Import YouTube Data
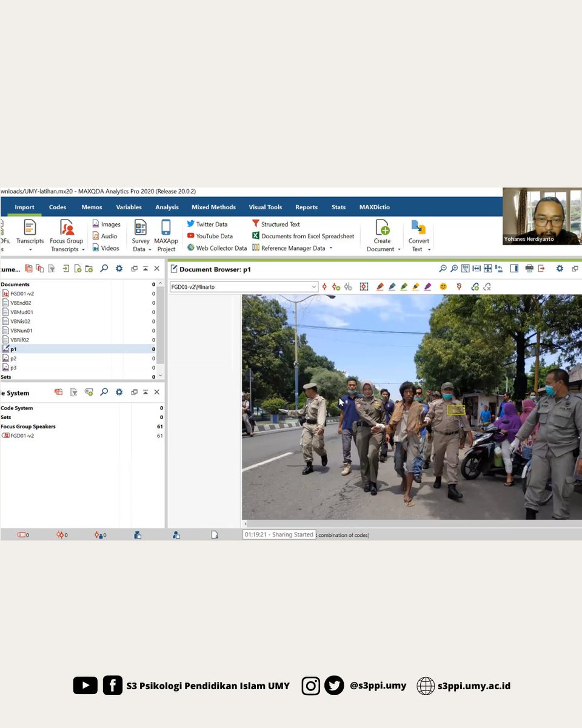The image size is (582, 728). point(210,236)
